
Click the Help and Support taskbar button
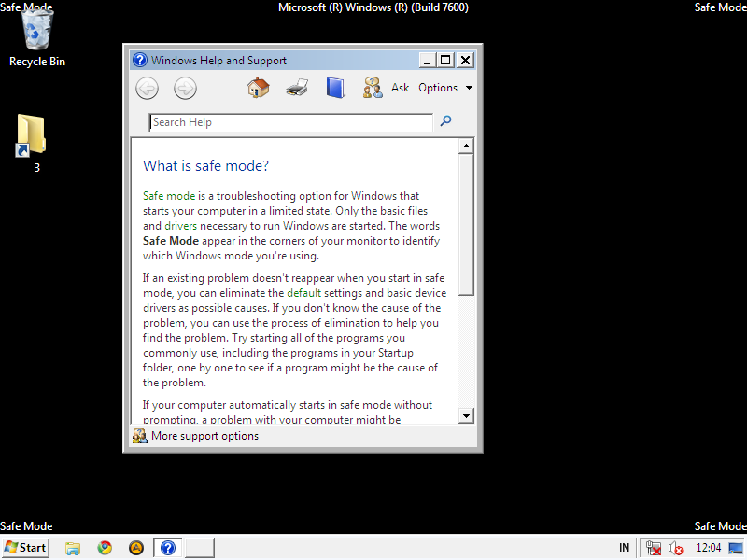click(168, 548)
